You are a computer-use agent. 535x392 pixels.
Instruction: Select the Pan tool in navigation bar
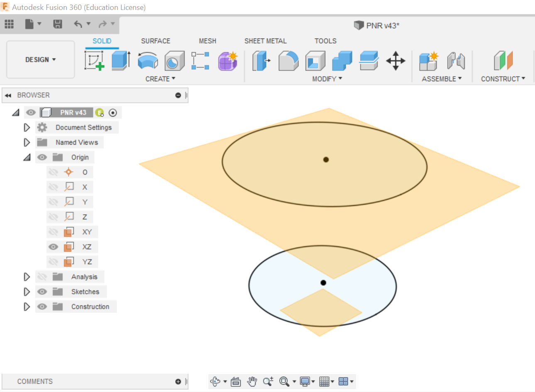point(252,381)
